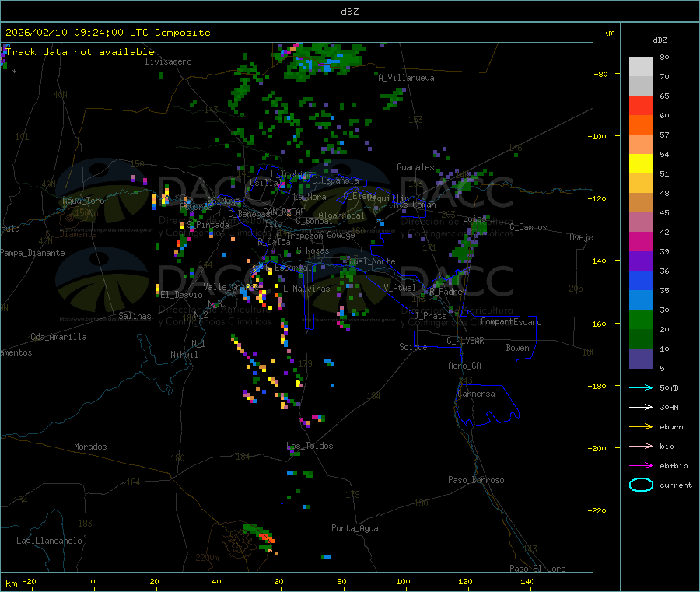700x592 pixels.
Task: Click the 'Punta_Agua' map label
Action: coord(355,528)
